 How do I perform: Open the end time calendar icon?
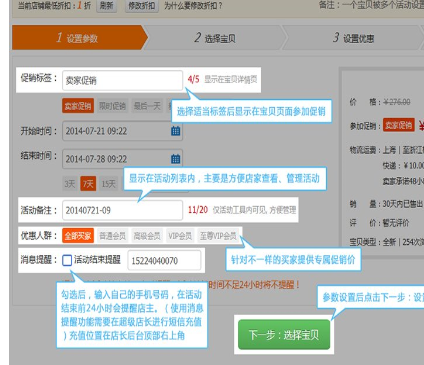(x=176, y=159)
